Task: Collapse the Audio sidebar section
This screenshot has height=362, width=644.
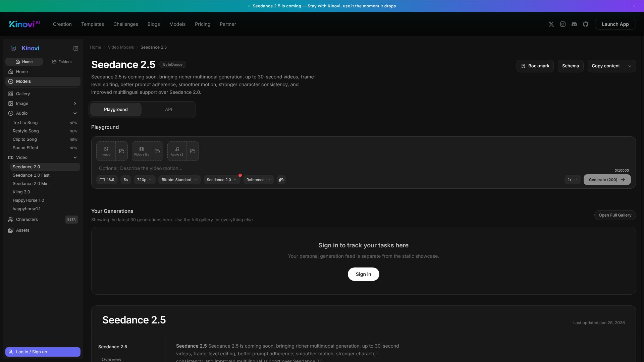Action: pyautogui.click(x=75, y=113)
